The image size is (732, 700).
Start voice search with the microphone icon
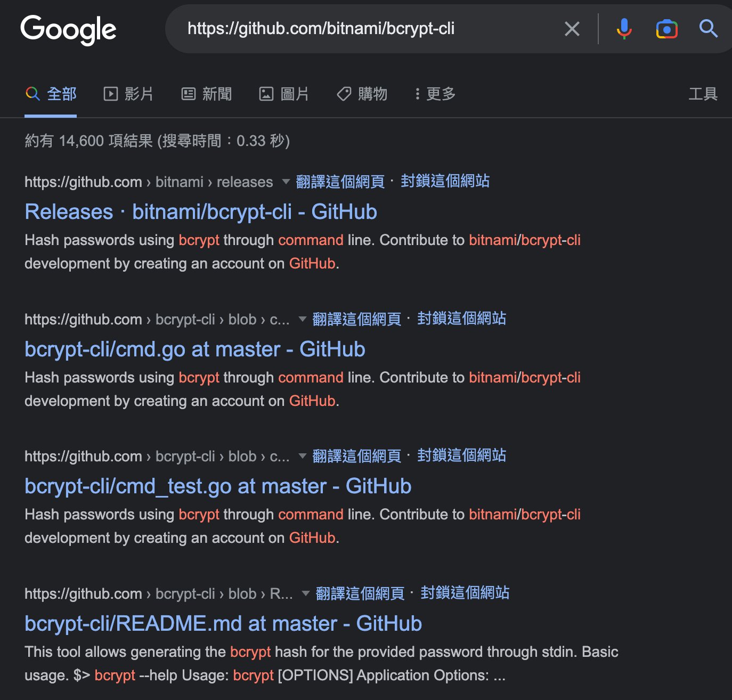(624, 29)
